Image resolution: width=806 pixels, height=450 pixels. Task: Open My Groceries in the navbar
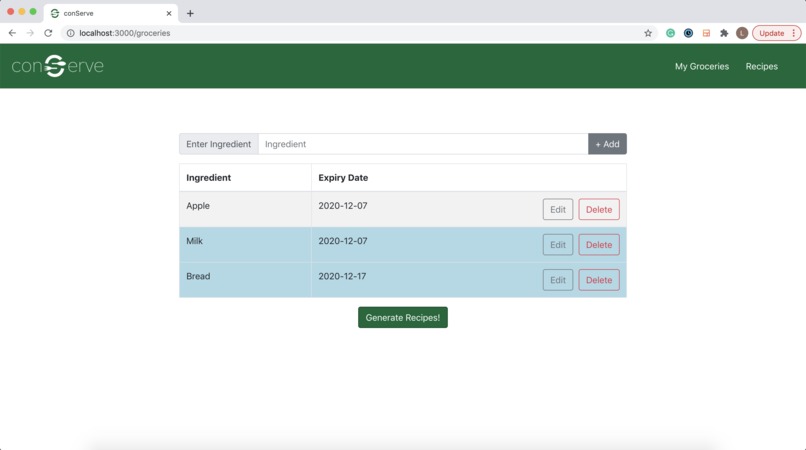[702, 66]
